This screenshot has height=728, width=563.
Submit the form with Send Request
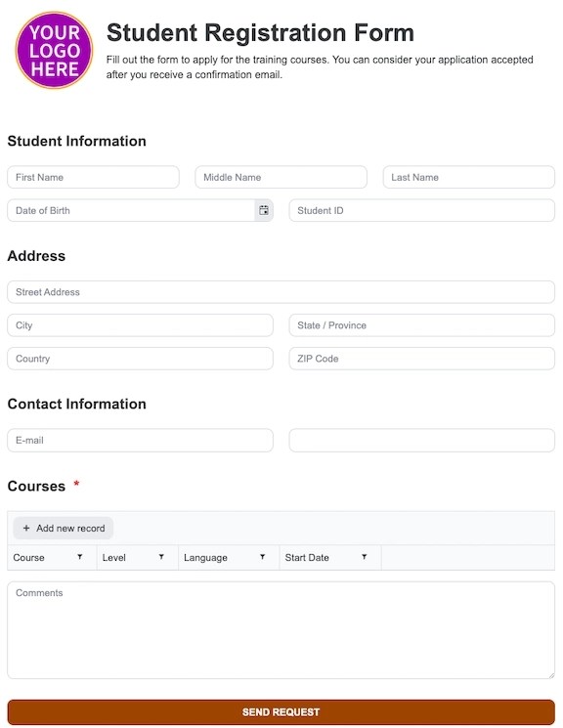point(281,711)
